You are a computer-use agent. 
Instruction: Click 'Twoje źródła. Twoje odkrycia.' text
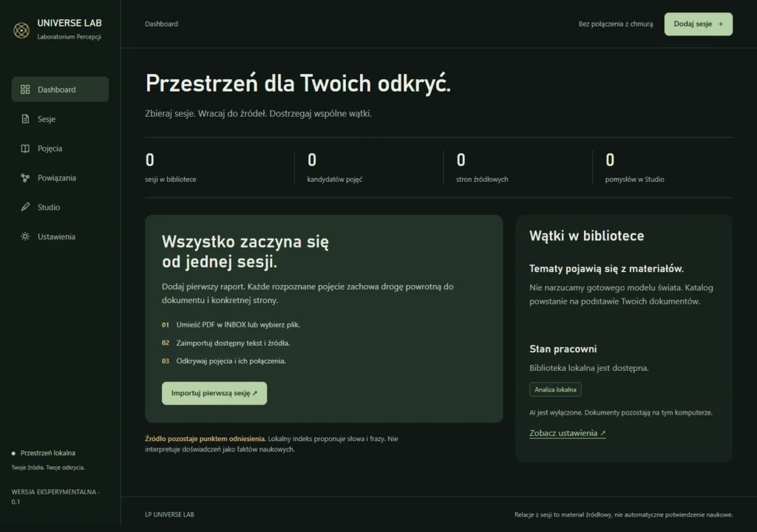point(48,468)
